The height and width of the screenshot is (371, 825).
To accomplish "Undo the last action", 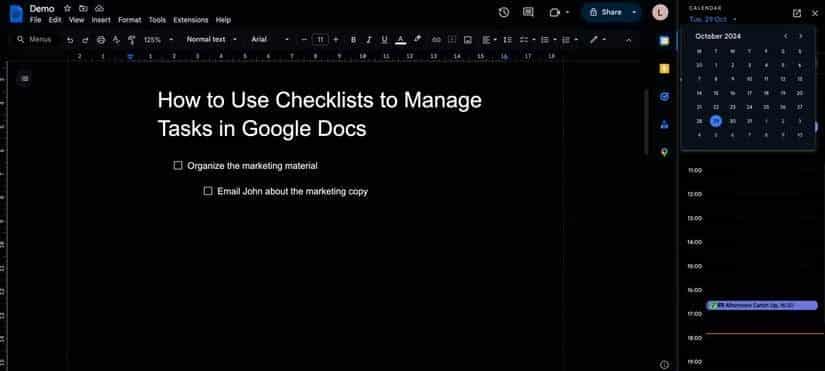I will click(x=70, y=39).
